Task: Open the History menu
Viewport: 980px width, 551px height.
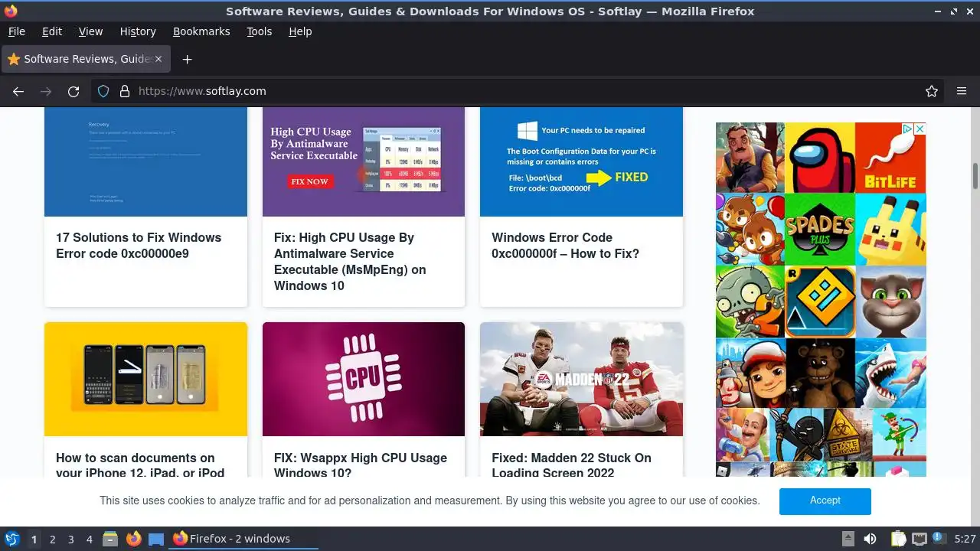Action: (x=138, y=31)
